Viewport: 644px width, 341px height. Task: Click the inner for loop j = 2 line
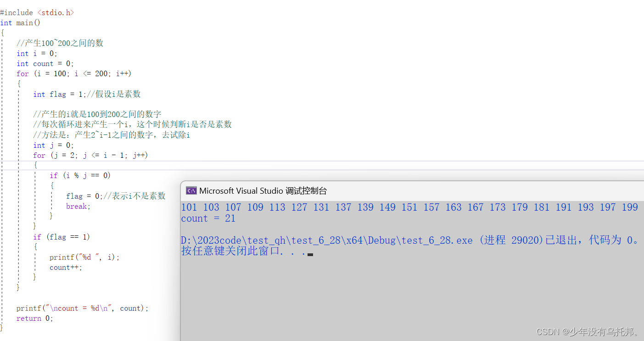(90, 156)
